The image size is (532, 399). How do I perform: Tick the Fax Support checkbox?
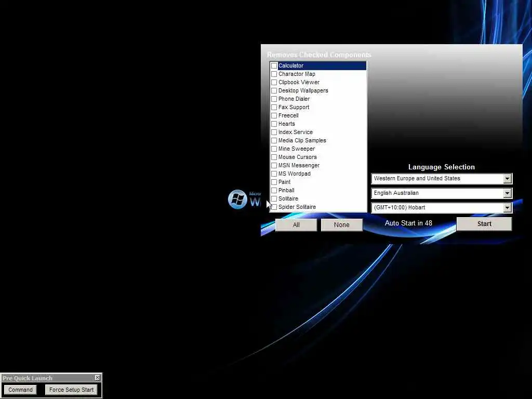pyautogui.click(x=274, y=107)
